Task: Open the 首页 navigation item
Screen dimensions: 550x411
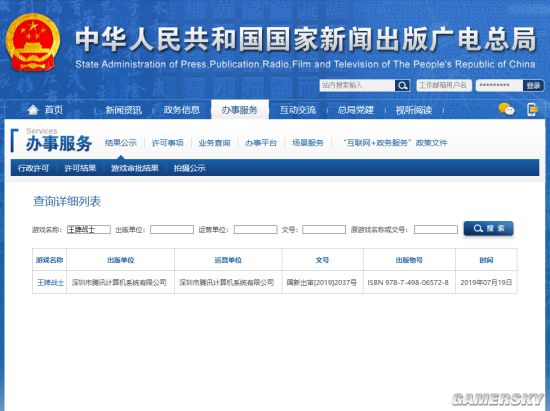Action: (x=54, y=110)
